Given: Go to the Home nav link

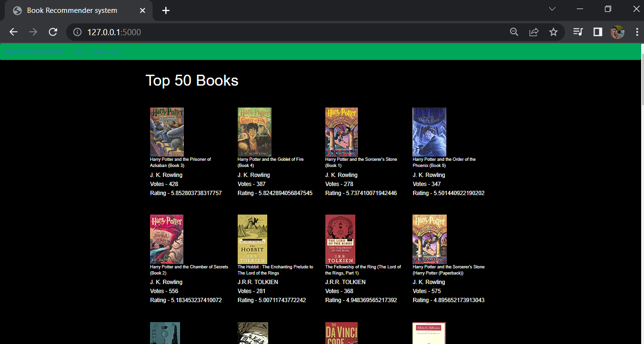Looking at the screenshot, I should click(79, 51).
